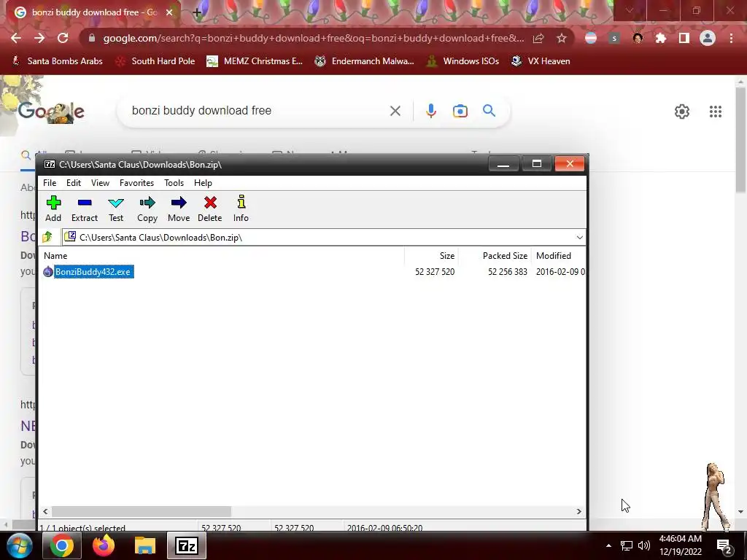This screenshot has width=747, height=560.
Task: Select the Move tool in 7-Zip
Action: [x=179, y=209]
